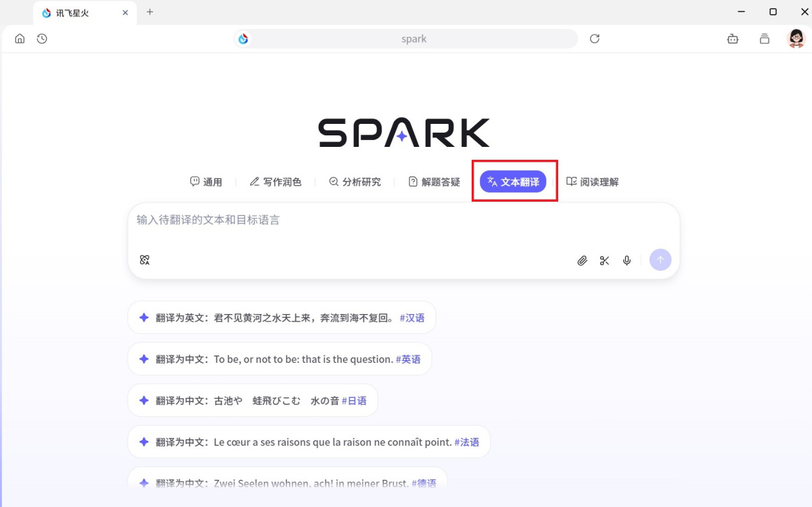Open the robot assistant icon
Image resolution: width=812 pixels, height=507 pixels.
pyautogui.click(x=733, y=39)
